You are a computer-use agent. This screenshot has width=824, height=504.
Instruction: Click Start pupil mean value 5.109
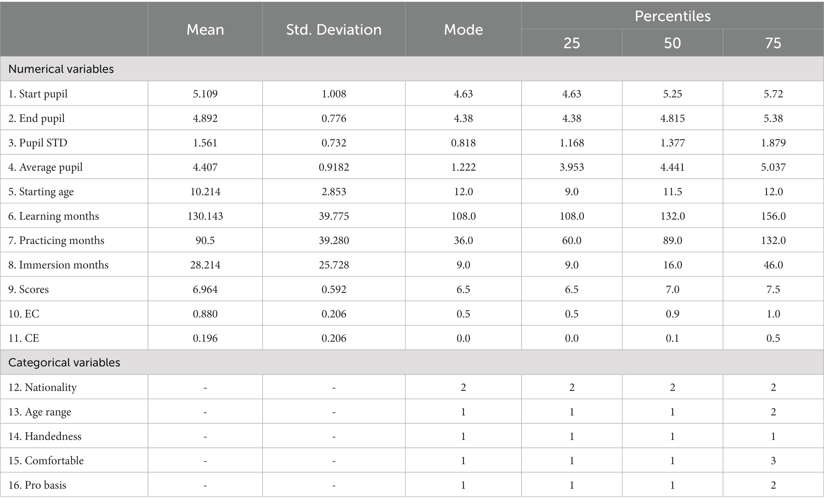click(205, 94)
